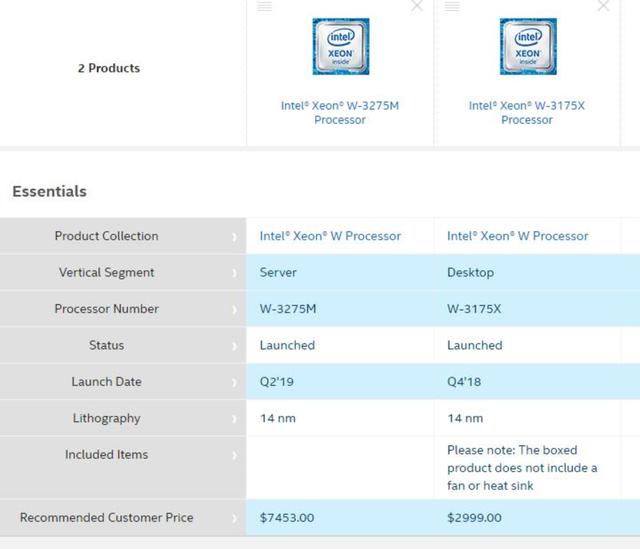The image size is (640, 549).
Task: Select the Essentials section heading
Action: pos(49,191)
